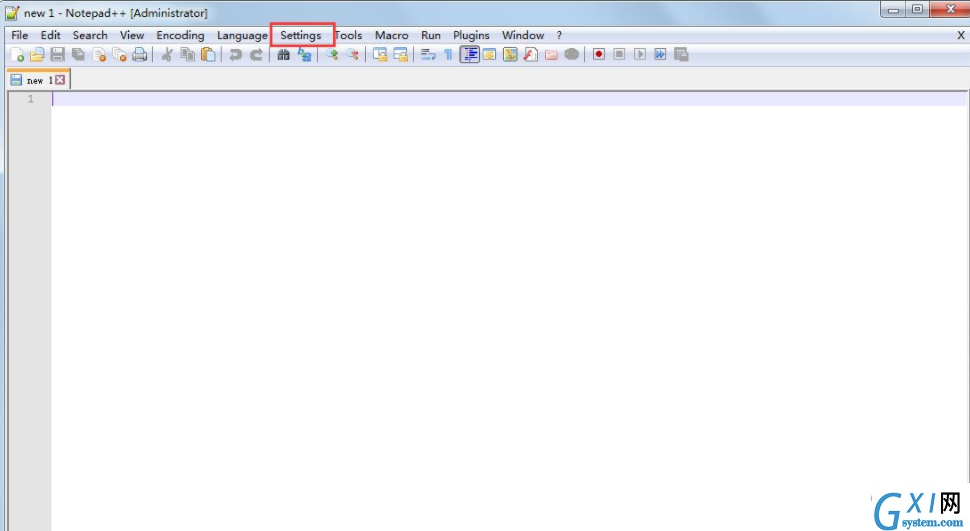The image size is (970, 531).
Task: Toggle synchronize vertical scrolling icon
Action: click(380, 54)
